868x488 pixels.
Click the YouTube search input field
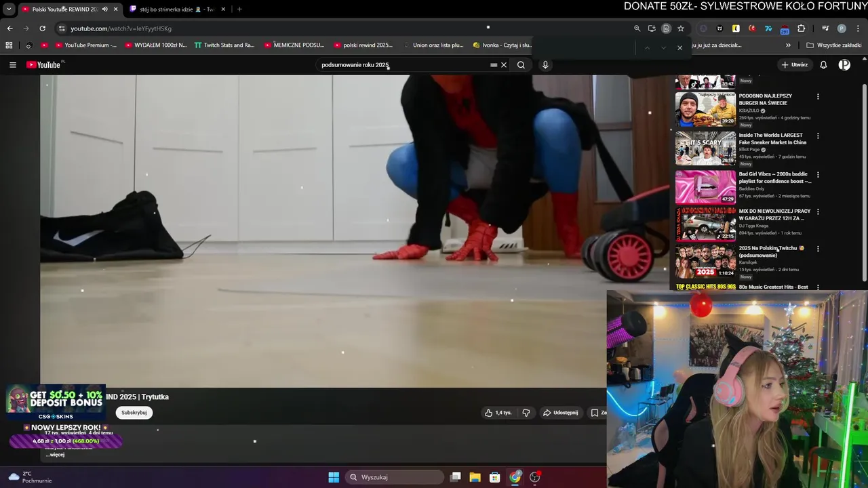[403, 65]
